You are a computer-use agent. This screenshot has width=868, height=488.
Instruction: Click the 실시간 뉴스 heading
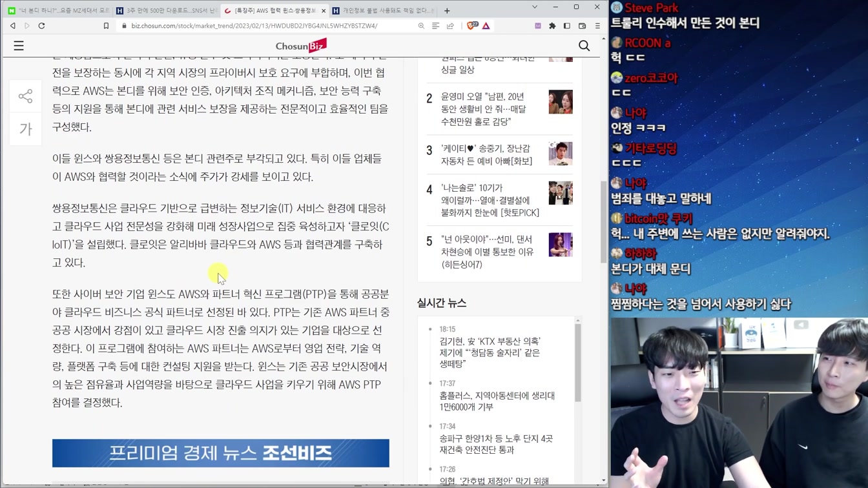pyautogui.click(x=442, y=303)
